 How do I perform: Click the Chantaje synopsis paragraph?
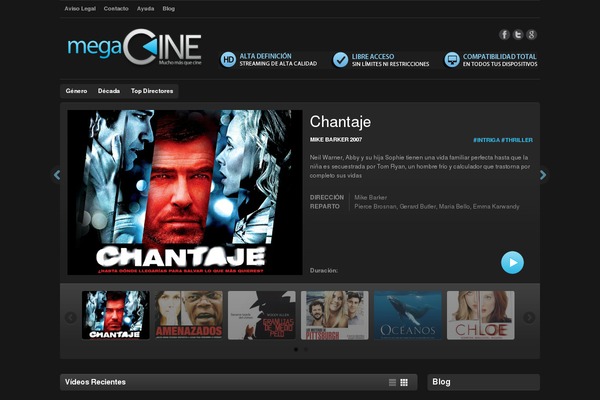pyautogui.click(x=420, y=167)
